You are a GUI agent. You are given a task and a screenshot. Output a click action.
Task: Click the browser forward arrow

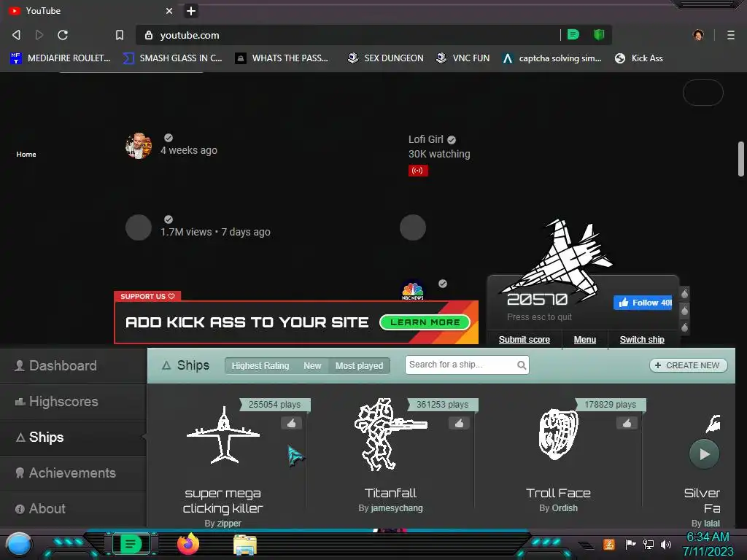[x=39, y=35]
